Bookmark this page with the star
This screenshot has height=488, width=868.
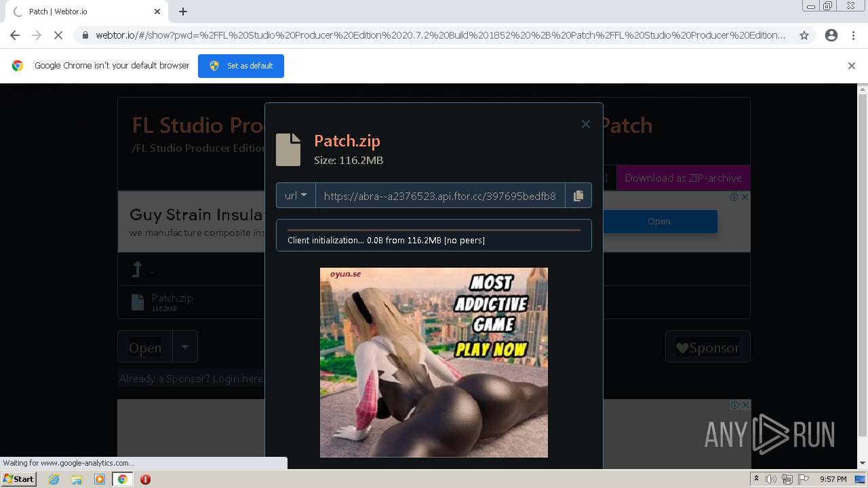click(804, 35)
